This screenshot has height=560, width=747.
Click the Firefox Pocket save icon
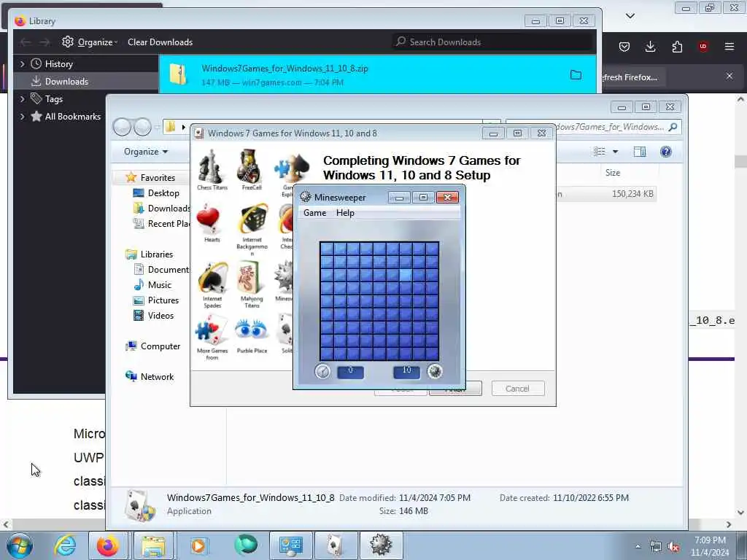(x=624, y=47)
